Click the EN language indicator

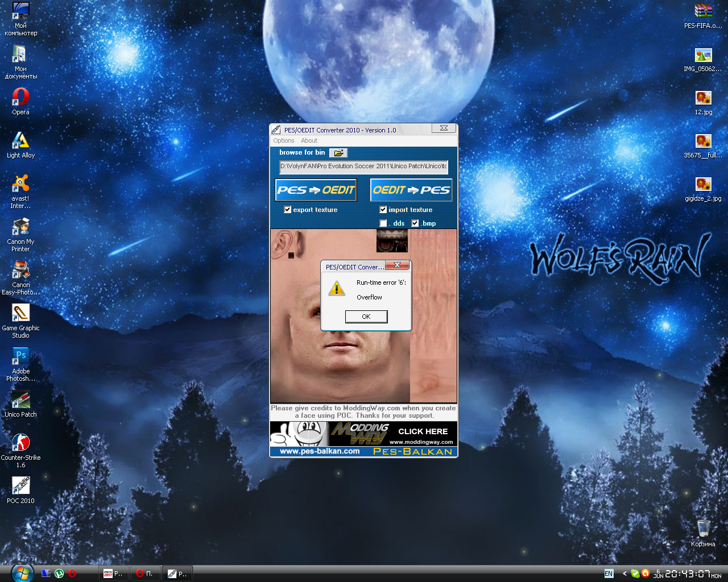pyautogui.click(x=609, y=573)
